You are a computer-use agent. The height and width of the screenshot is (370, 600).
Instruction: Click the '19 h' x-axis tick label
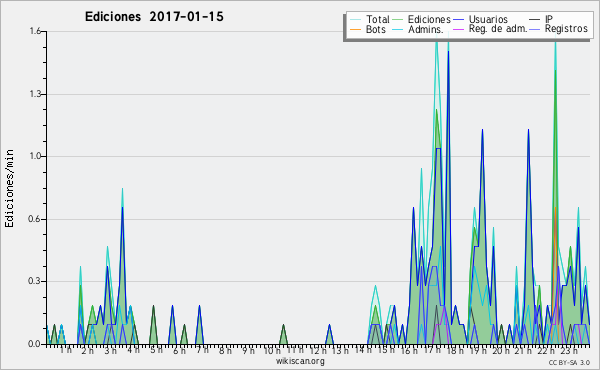[478, 350]
